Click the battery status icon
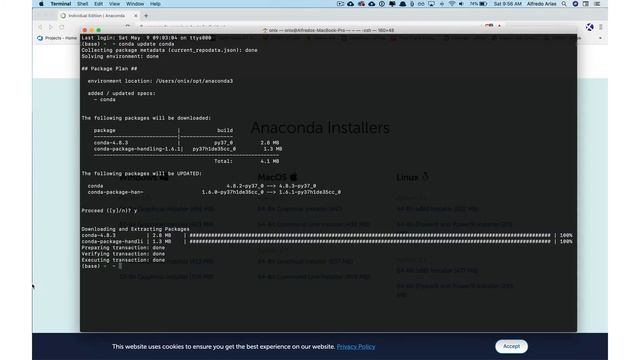The image size is (640, 360). click(483, 4)
